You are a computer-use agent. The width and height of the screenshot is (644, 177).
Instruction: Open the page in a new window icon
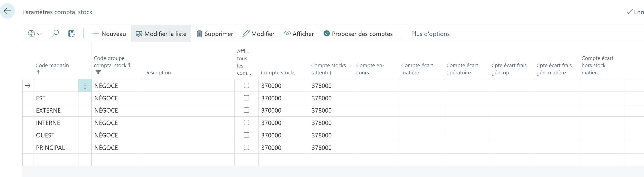pyautogui.click(x=71, y=33)
